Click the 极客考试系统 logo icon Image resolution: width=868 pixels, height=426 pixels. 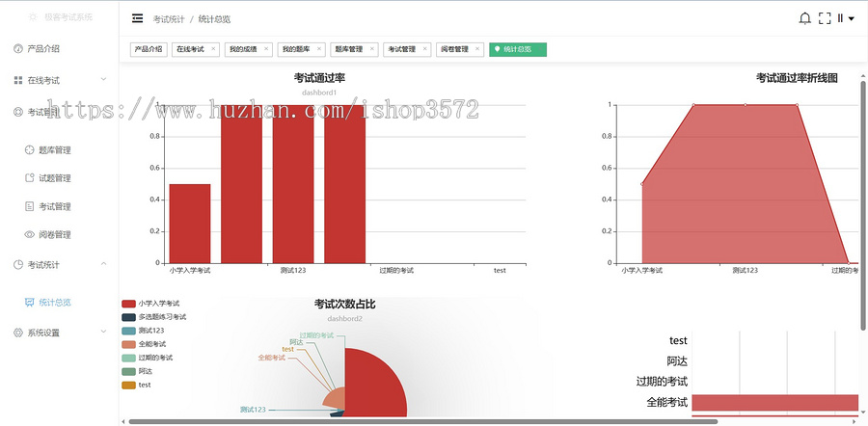[33, 17]
